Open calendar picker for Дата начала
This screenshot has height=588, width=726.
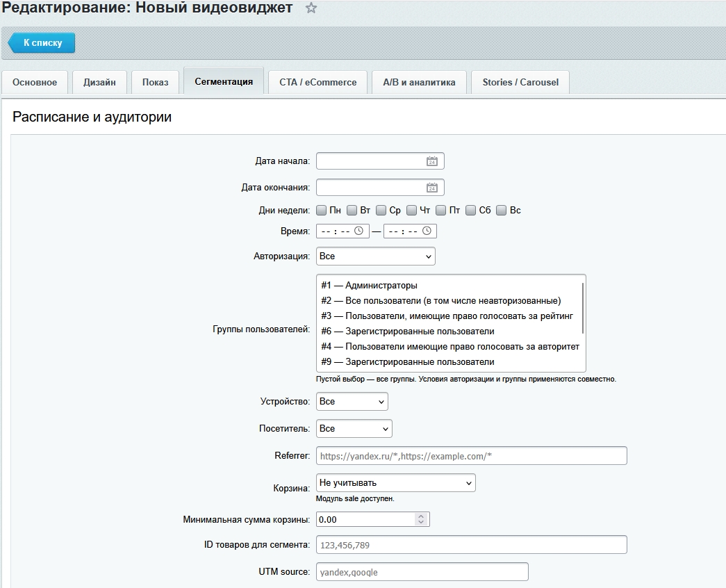point(431,161)
